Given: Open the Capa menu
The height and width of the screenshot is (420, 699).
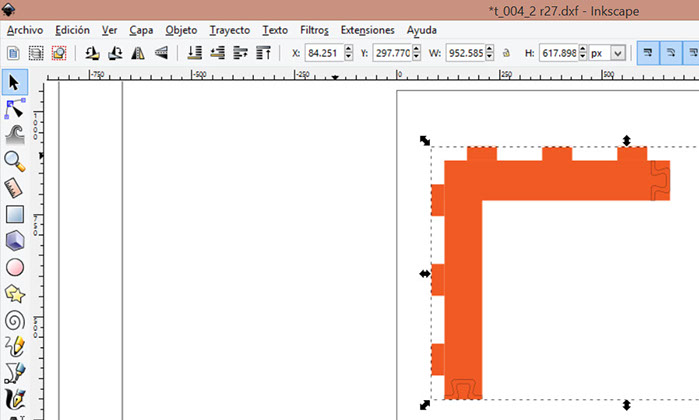Looking at the screenshot, I should (141, 30).
